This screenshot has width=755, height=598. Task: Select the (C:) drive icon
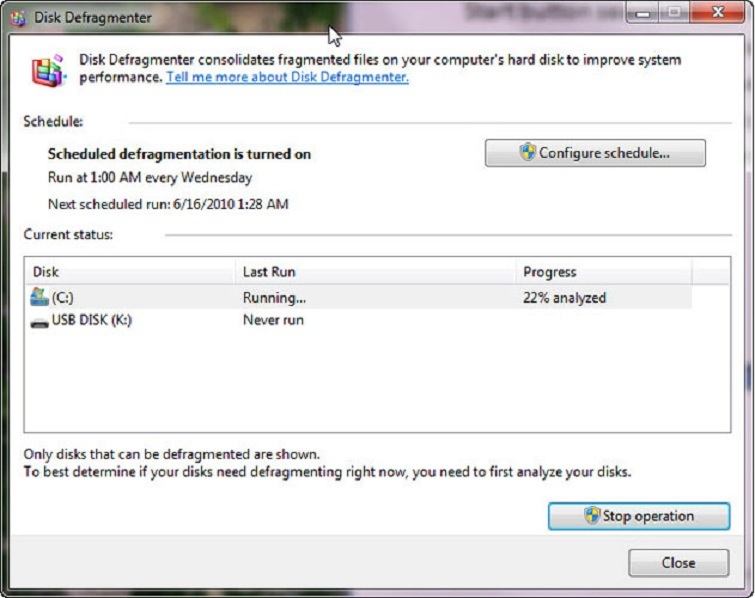click(x=40, y=297)
